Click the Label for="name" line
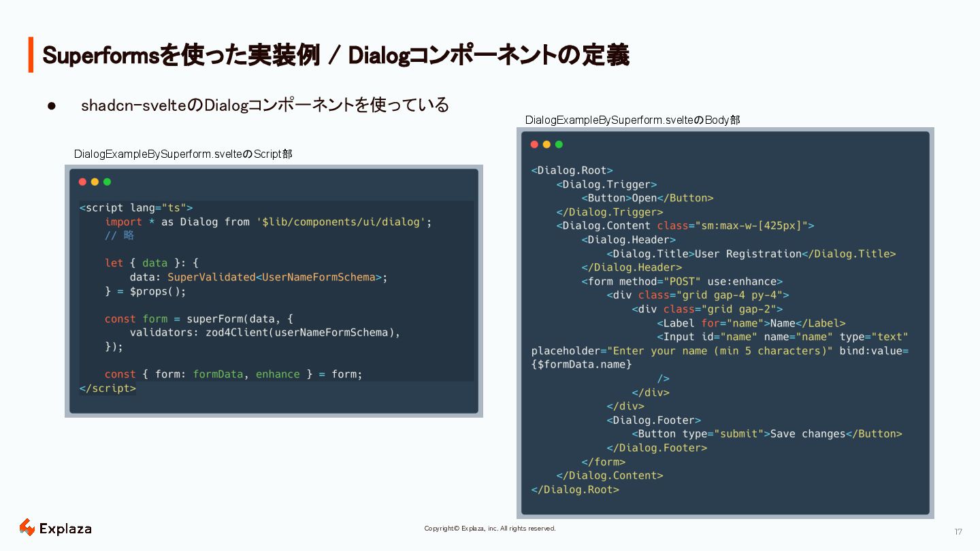 [x=751, y=323]
